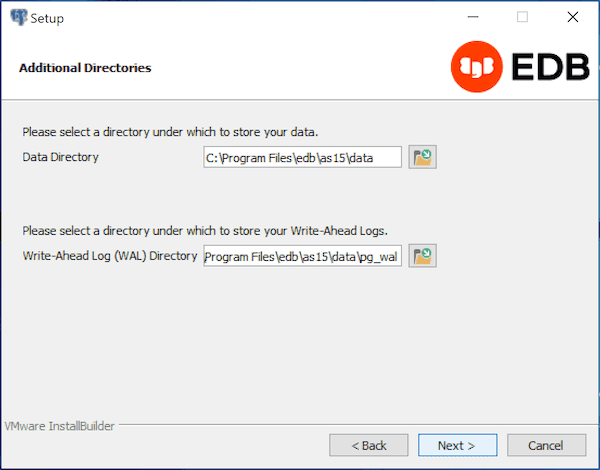600x470 pixels.
Task: Click the Setup title bar text
Action: [x=47, y=18]
